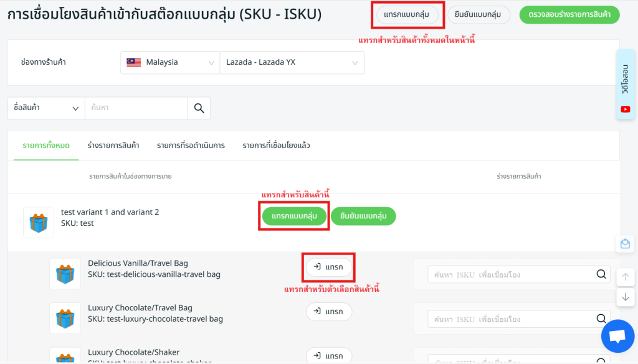
Task: Click search icon in Delicious Vanilla ISKU field
Action: 601,274
